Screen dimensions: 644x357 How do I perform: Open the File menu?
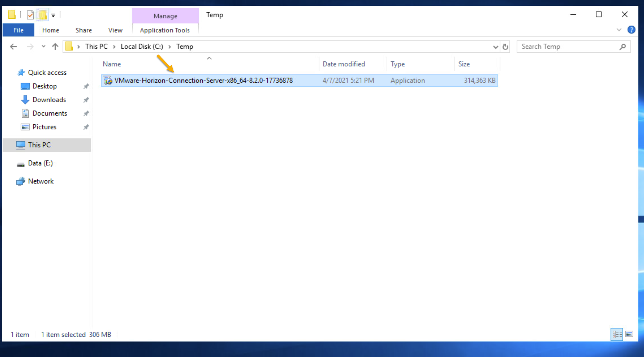point(18,30)
